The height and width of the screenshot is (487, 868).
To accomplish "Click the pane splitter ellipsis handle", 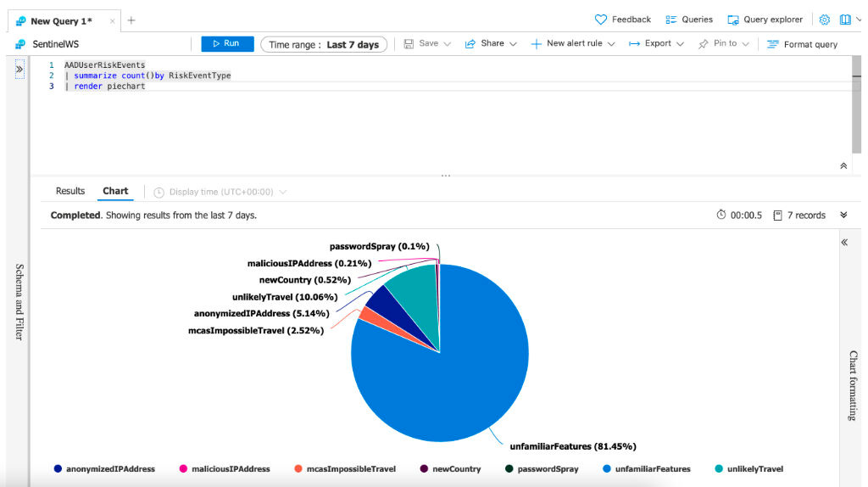I will pos(446,176).
